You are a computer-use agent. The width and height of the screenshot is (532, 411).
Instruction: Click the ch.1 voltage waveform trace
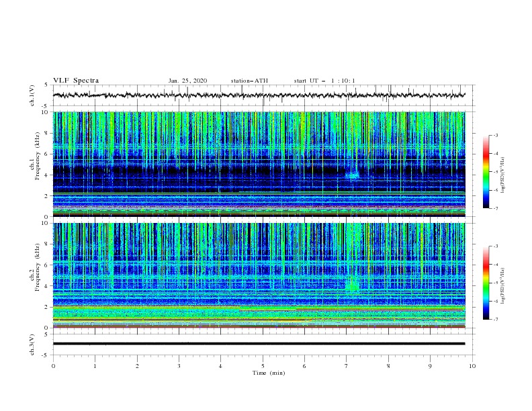[259, 95]
